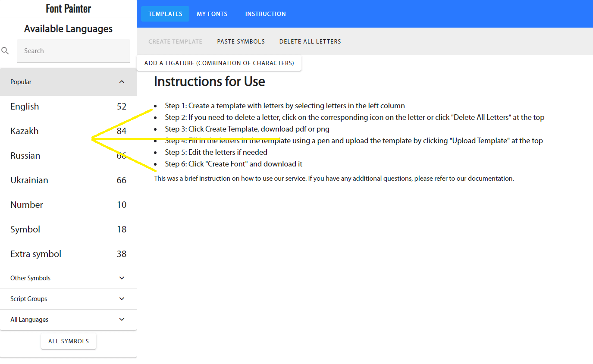Image resolution: width=593 pixels, height=364 pixels.
Task: Open the INSTRUCTION tab
Action: click(x=266, y=14)
